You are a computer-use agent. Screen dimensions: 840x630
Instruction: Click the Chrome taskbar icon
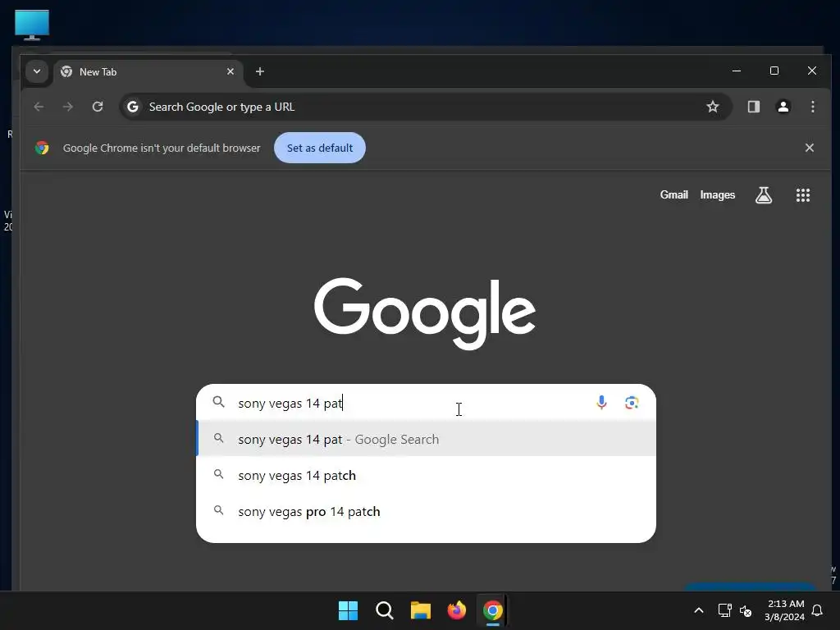tap(492, 610)
